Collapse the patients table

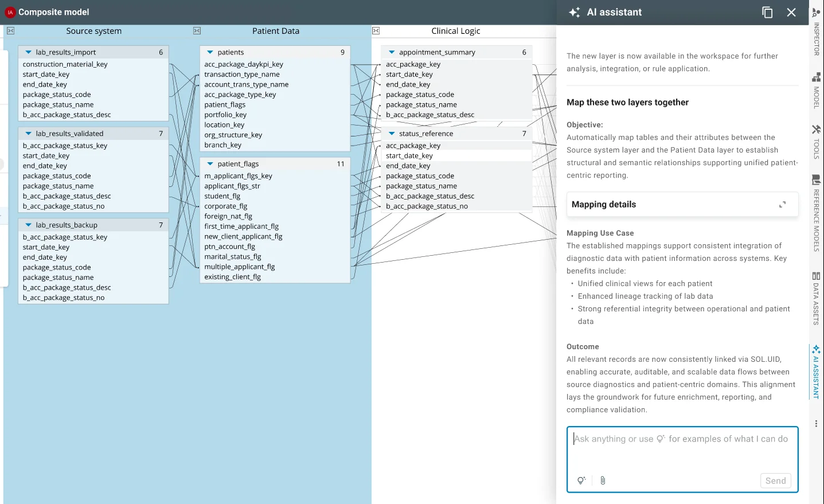click(x=210, y=52)
